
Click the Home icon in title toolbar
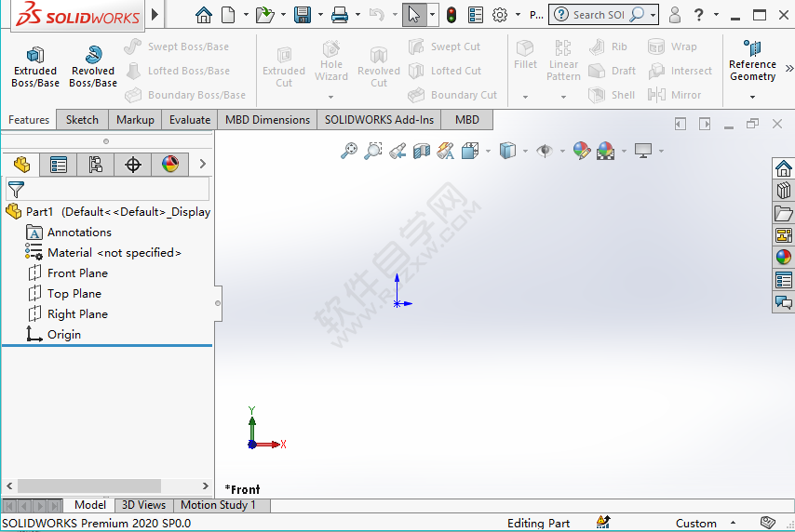(204, 15)
